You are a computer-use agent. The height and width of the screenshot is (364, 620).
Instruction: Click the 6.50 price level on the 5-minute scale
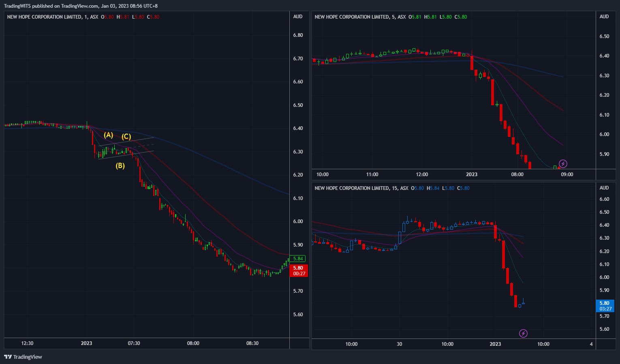pos(605,36)
